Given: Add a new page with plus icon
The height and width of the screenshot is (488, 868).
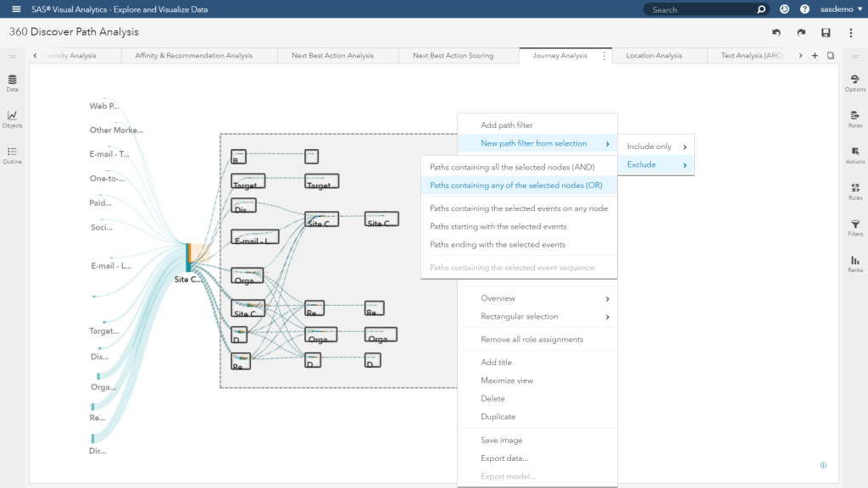Looking at the screenshot, I should click(x=815, y=55).
